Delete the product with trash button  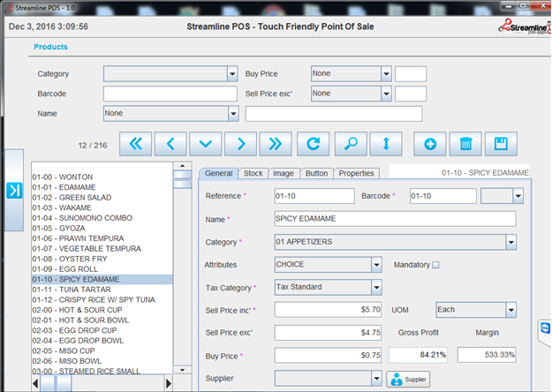[x=465, y=144]
